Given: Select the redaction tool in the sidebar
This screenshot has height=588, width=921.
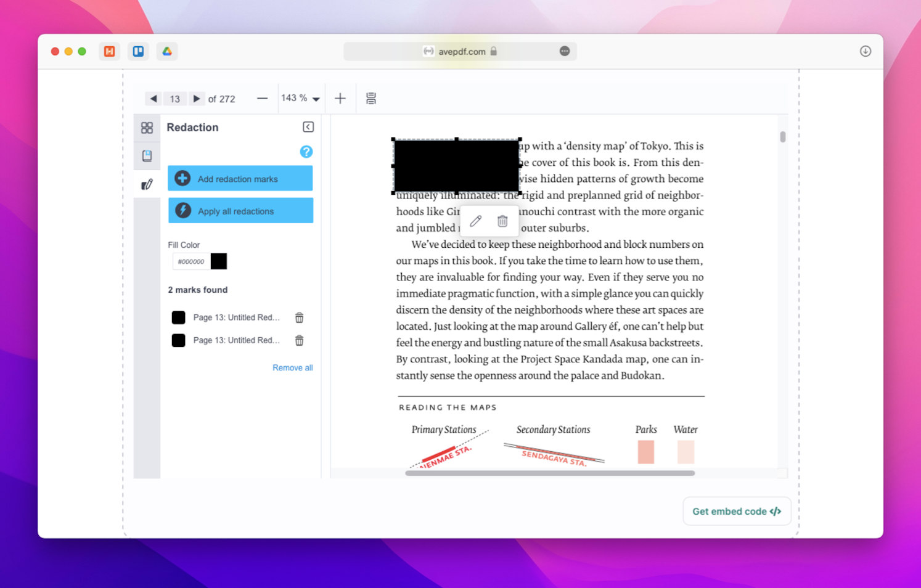Looking at the screenshot, I should pyautogui.click(x=147, y=183).
